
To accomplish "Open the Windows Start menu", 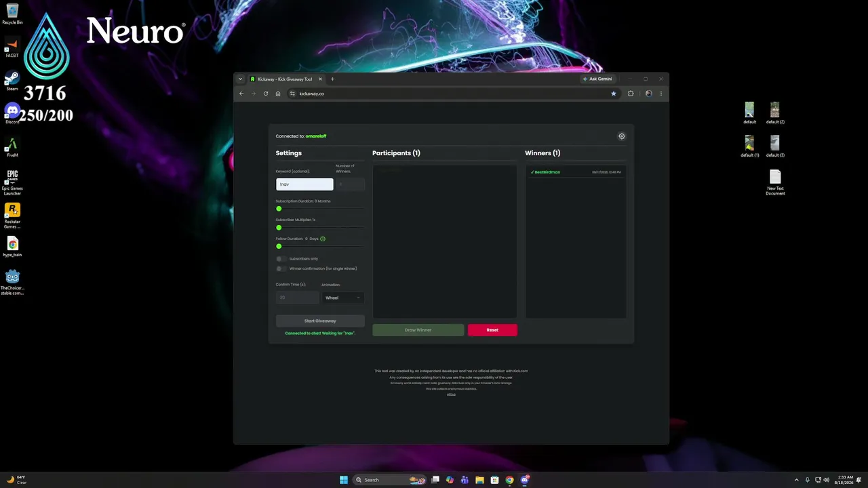I will (344, 480).
